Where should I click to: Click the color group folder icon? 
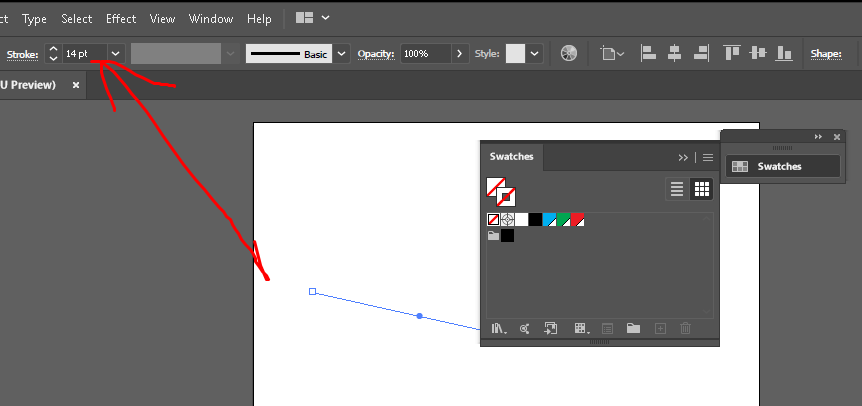pos(493,236)
